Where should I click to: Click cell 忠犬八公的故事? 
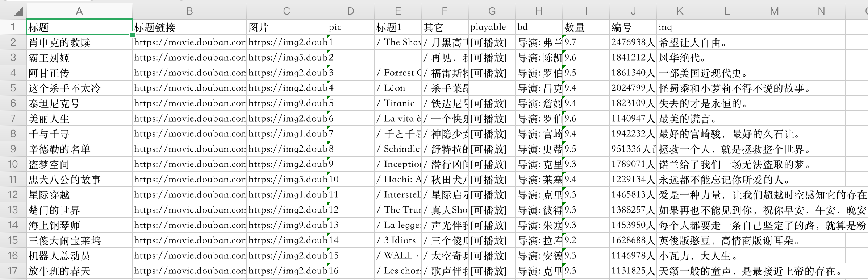point(79,180)
